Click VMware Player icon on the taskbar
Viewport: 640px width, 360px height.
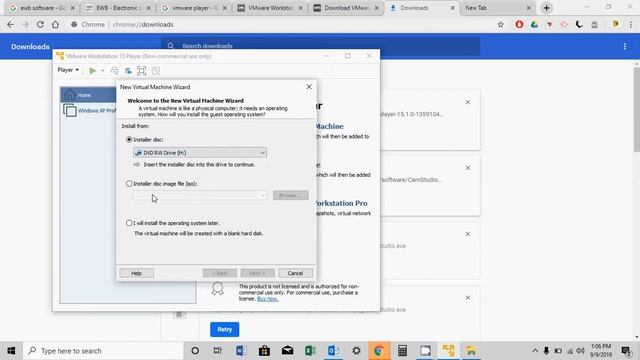tap(448, 351)
